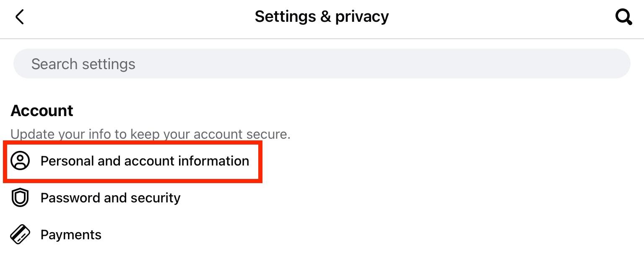The image size is (644, 264).
Task: Select the "Personal and account information" label text
Action: point(145,161)
